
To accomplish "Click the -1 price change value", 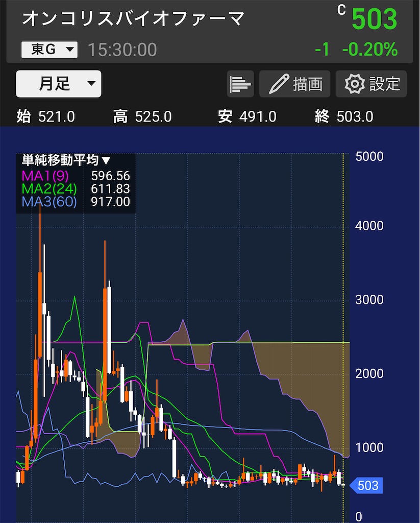I will coord(322,50).
